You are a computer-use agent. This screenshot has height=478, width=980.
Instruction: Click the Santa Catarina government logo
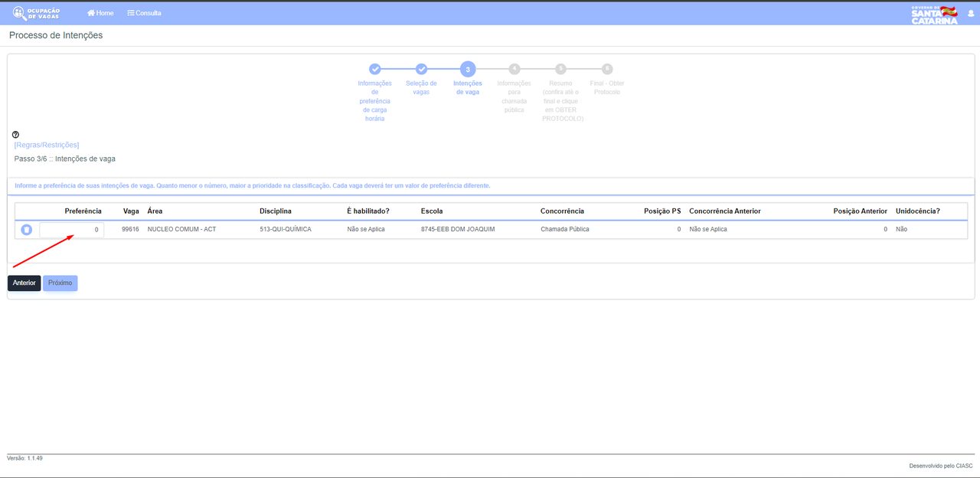pos(934,15)
